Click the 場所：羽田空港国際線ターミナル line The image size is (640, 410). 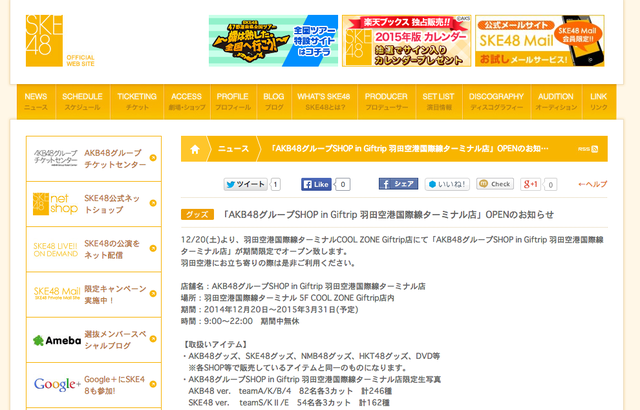click(x=287, y=298)
